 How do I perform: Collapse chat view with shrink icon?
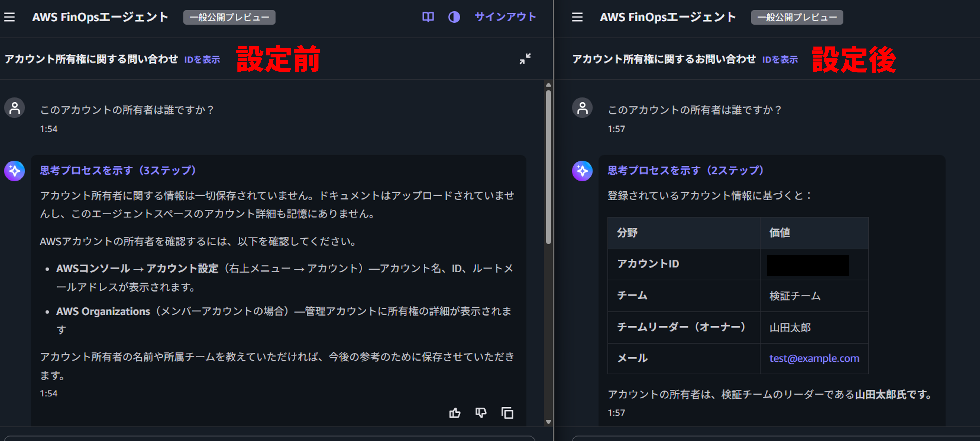(x=525, y=59)
